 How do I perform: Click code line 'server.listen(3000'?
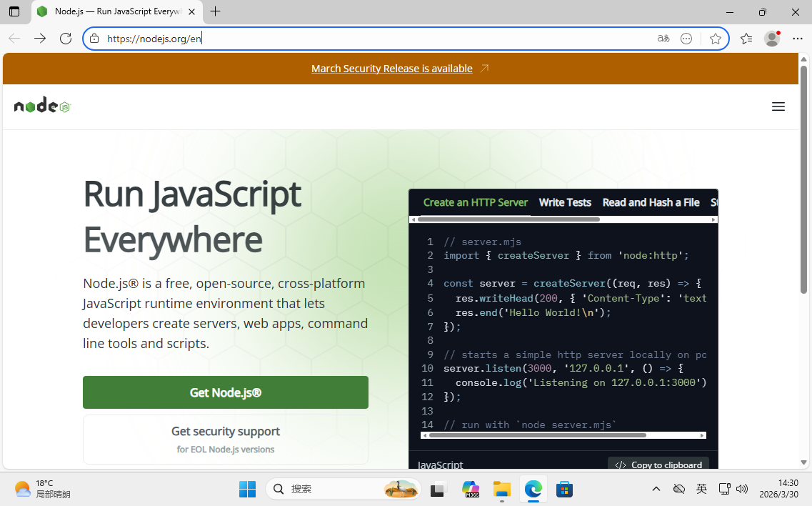pyautogui.click(x=563, y=368)
